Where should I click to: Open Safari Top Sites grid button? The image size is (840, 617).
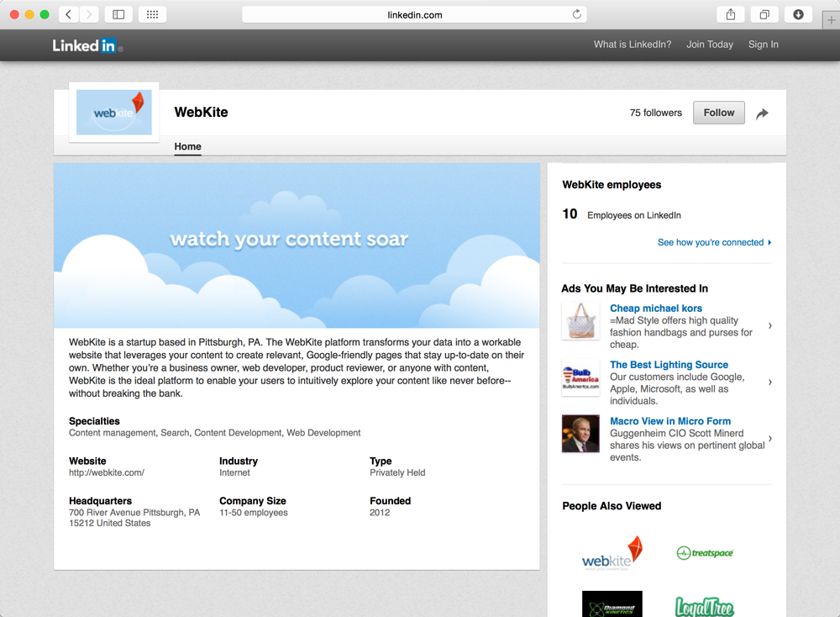(x=152, y=14)
